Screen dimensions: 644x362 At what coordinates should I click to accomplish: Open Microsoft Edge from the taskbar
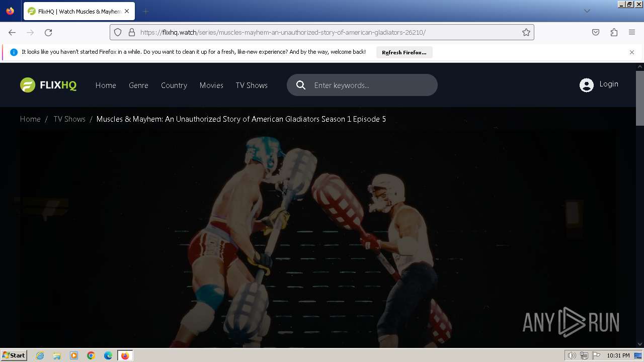(108, 355)
